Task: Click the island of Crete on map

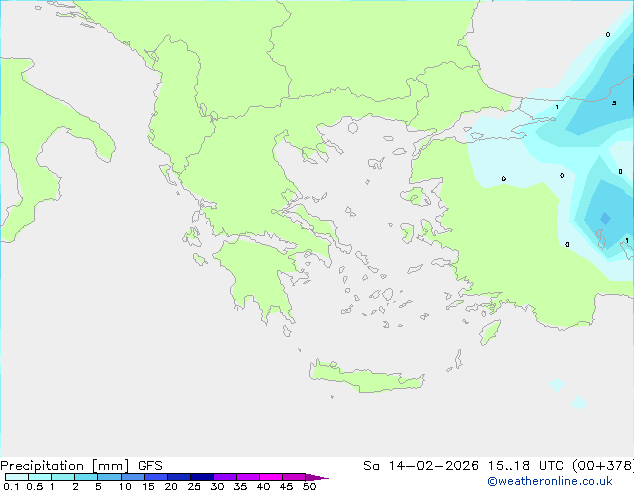Action: (366, 377)
